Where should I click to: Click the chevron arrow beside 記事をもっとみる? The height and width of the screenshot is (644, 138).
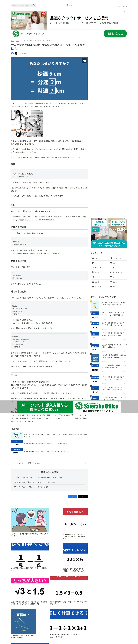point(85,463)
